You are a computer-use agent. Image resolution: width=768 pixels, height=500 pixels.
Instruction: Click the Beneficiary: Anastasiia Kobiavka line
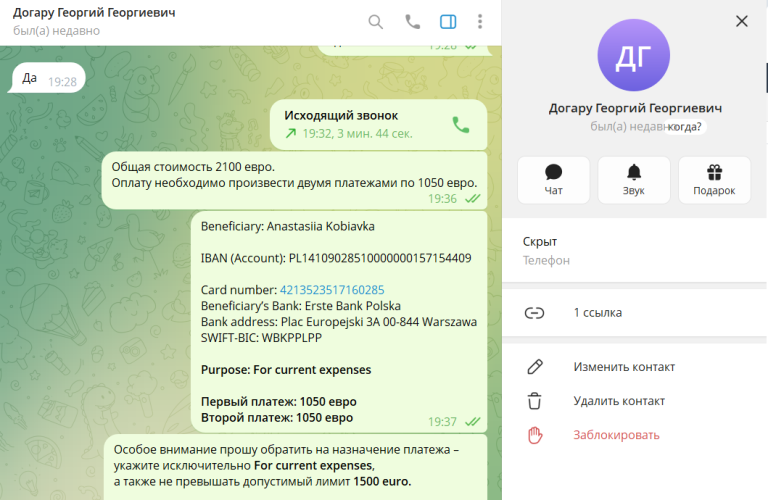(288, 226)
